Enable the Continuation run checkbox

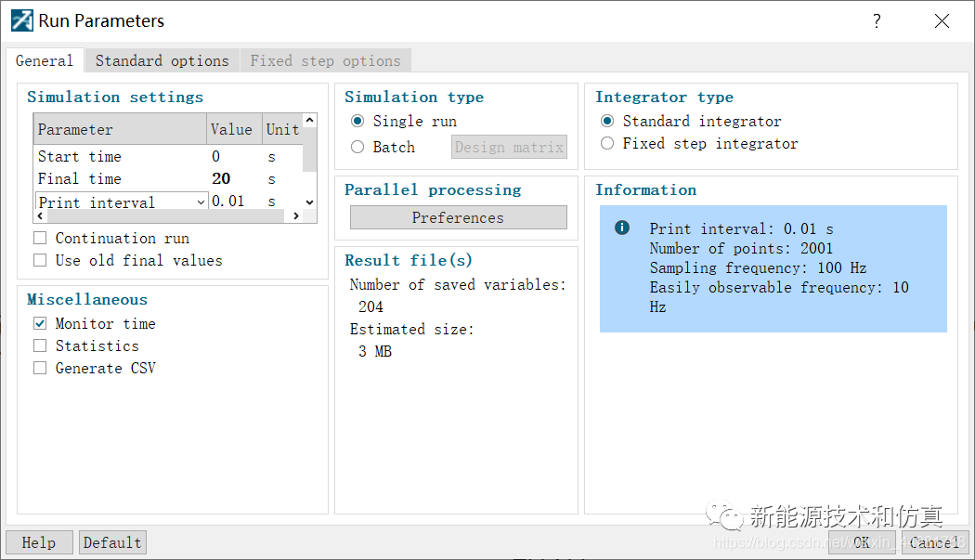tap(40, 239)
